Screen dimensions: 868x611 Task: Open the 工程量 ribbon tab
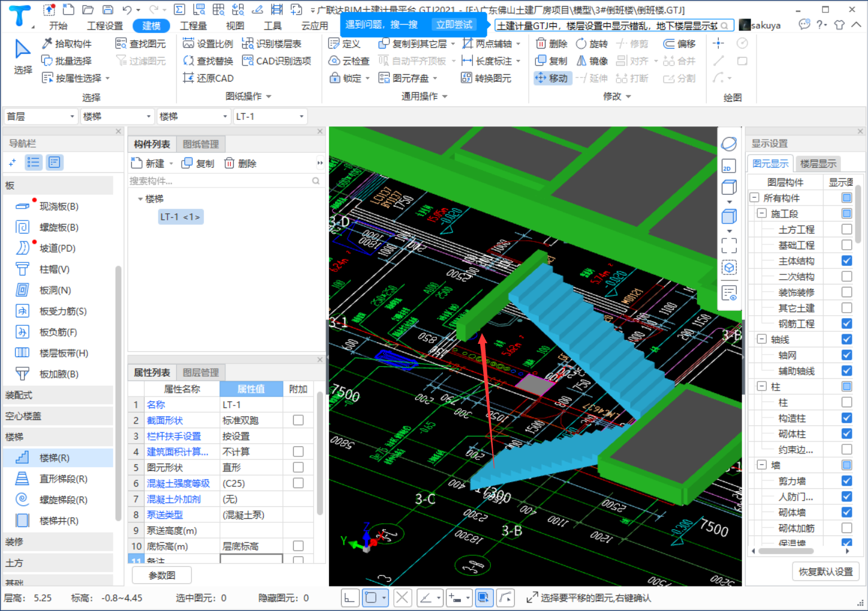(193, 26)
